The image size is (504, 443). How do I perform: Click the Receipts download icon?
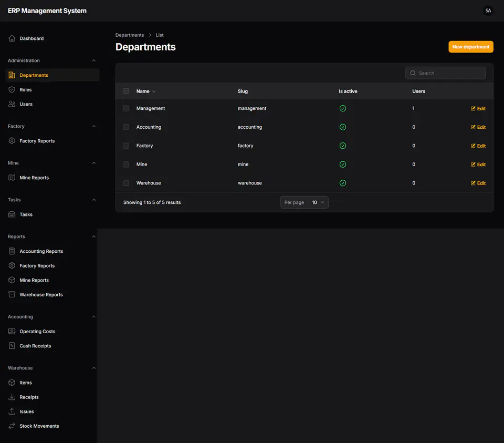[x=12, y=397]
